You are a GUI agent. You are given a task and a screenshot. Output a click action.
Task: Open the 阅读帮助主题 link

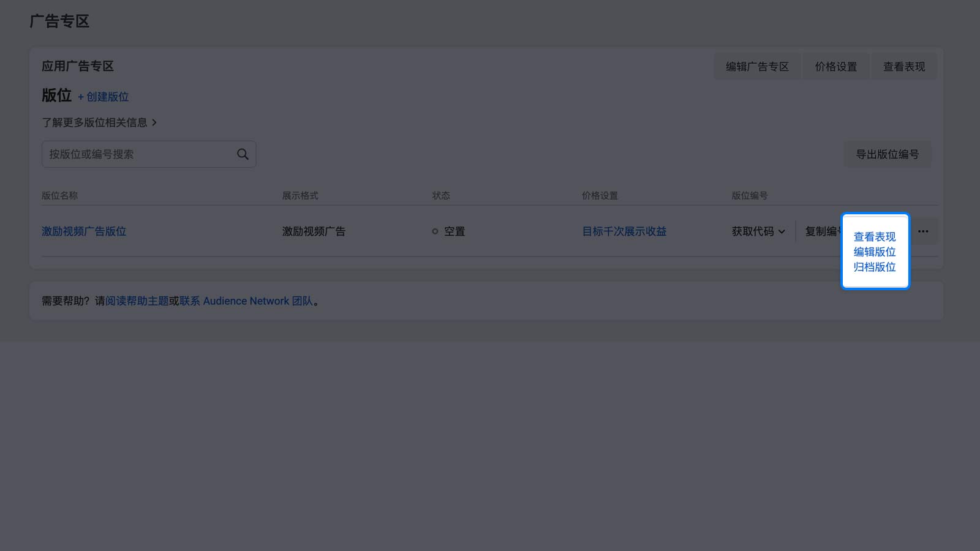click(137, 301)
